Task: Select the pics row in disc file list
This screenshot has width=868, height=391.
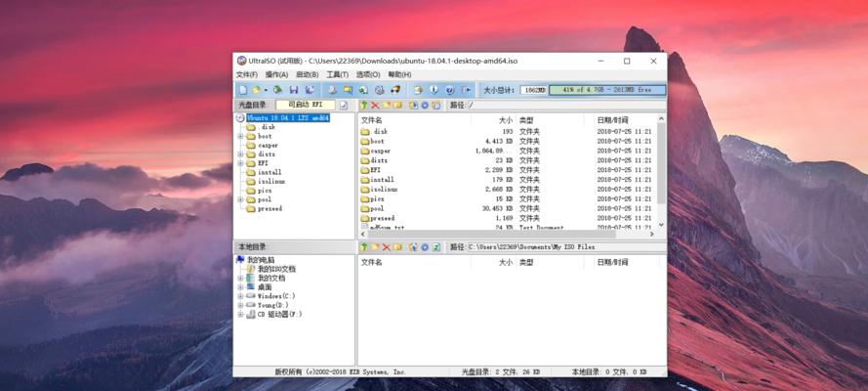Action: coord(507,198)
